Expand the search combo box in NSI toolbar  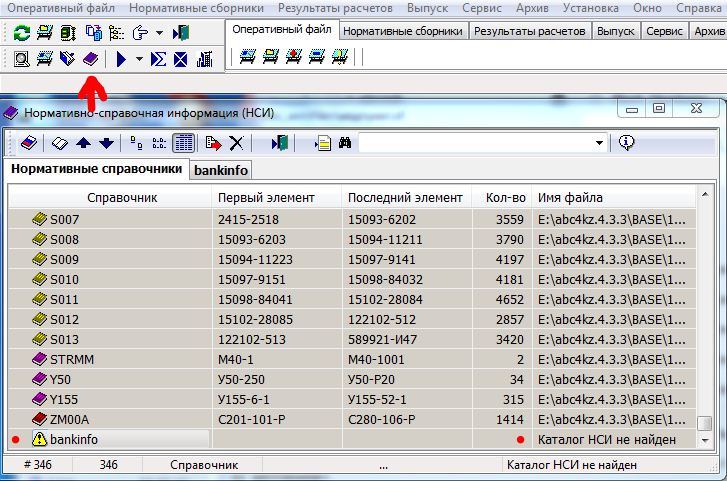pyautogui.click(x=599, y=143)
